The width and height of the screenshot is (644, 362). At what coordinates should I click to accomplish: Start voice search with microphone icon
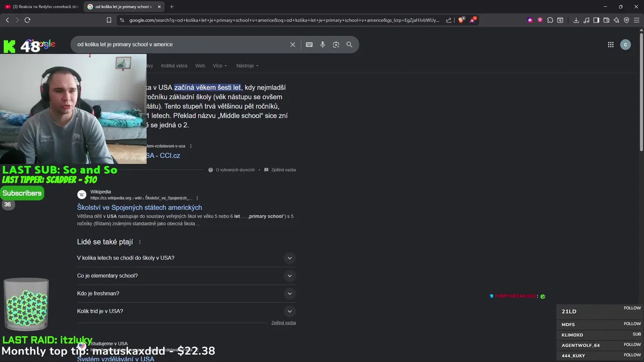click(x=323, y=44)
